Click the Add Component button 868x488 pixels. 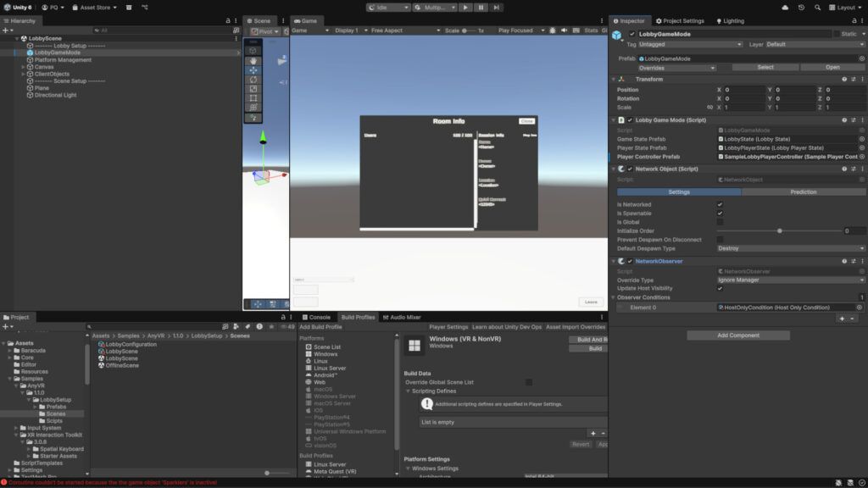coord(737,335)
